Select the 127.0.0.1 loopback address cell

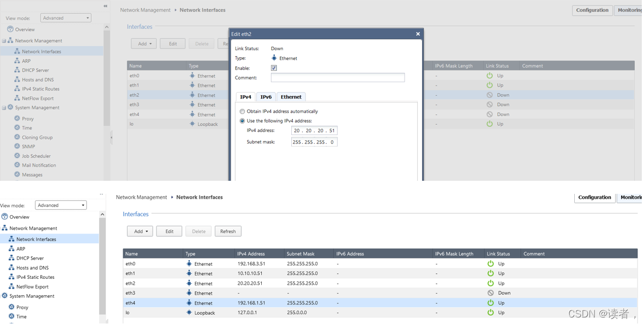click(247, 313)
